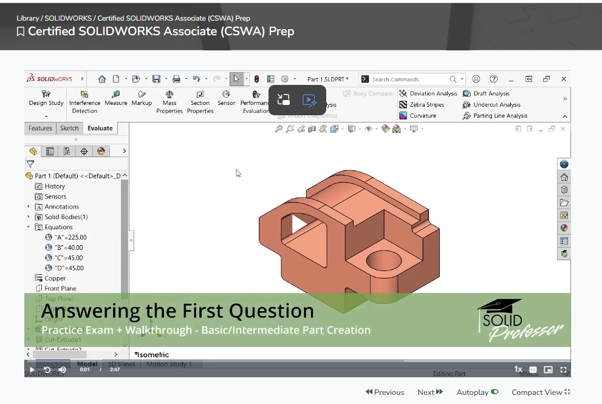Create a new document
The image size is (602, 404).
click(x=116, y=79)
